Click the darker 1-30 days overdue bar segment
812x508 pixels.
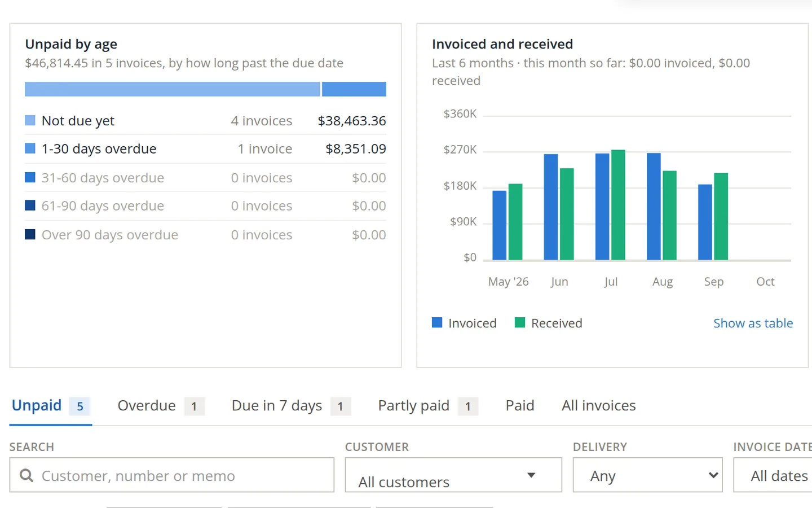[x=354, y=89]
